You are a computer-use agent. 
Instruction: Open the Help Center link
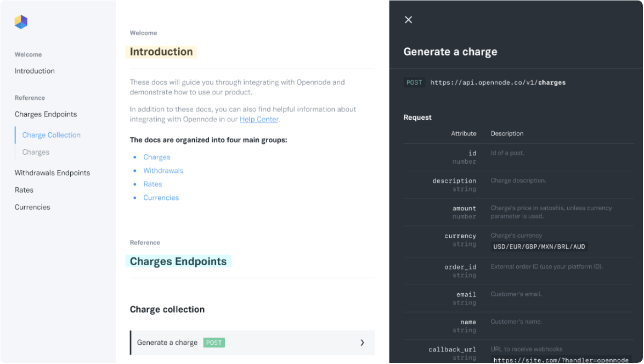pos(259,119)
